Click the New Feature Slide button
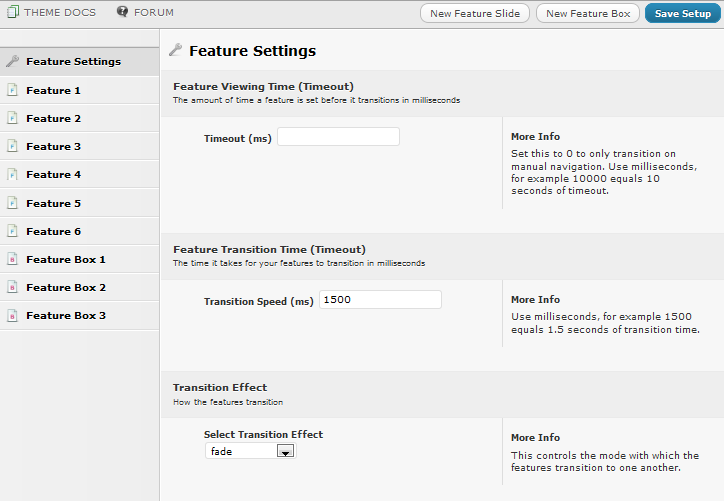The width and height of the screenshot is (724, 501). (475, 13)
